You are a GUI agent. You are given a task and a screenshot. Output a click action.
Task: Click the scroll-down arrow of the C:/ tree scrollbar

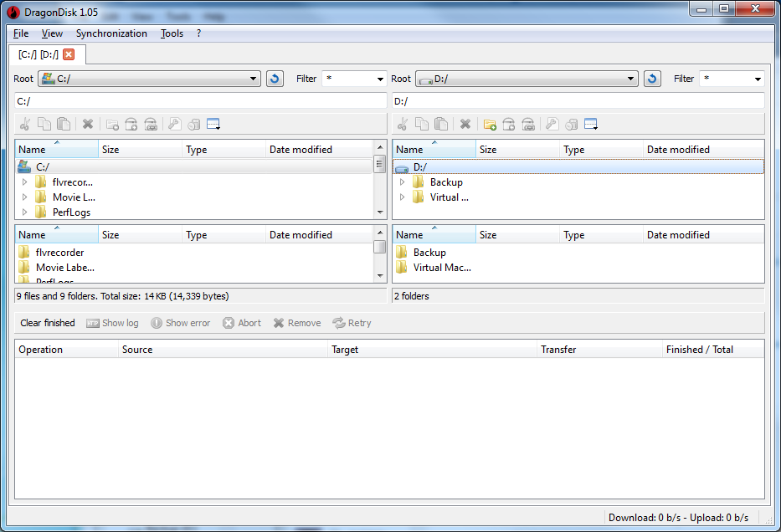[380, 212]
